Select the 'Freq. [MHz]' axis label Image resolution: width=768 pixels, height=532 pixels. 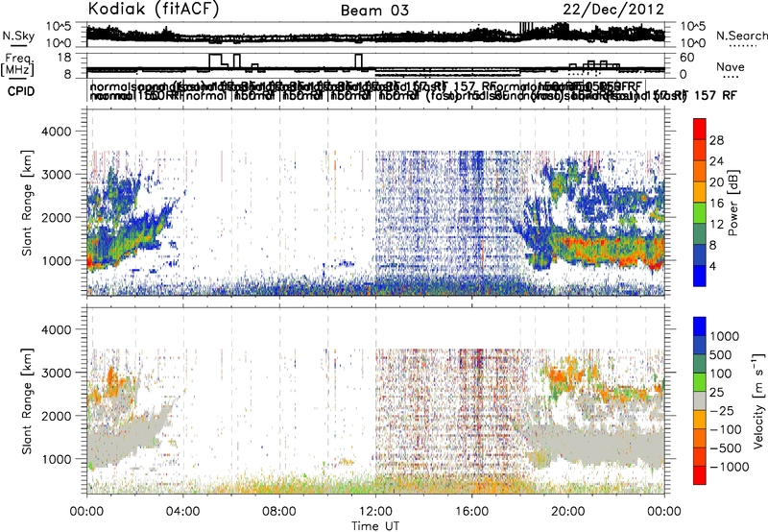pyautogui.click(x=18, y=64)
